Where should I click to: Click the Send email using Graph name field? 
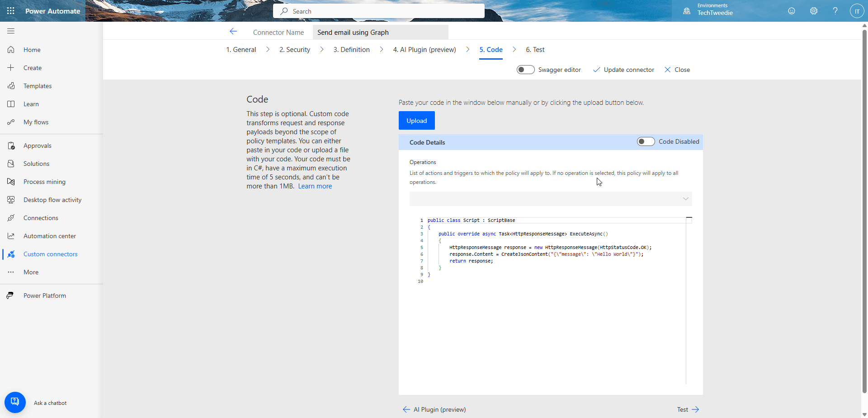[x=380, y=32]
